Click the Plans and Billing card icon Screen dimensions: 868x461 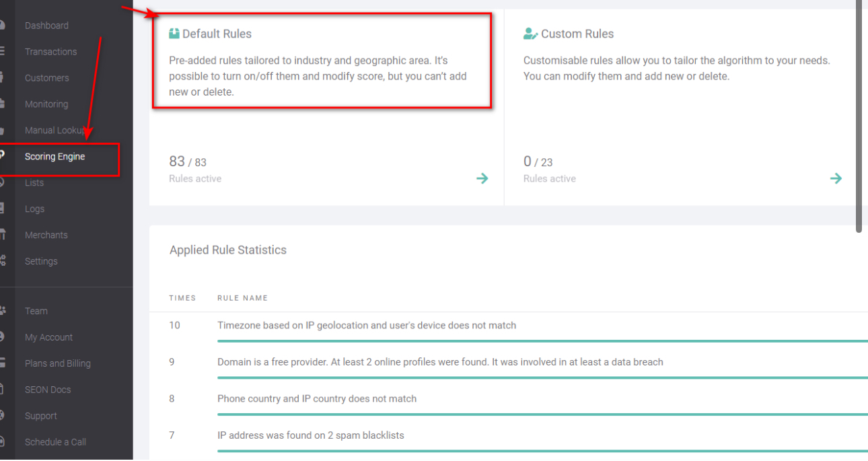[3, 363]
